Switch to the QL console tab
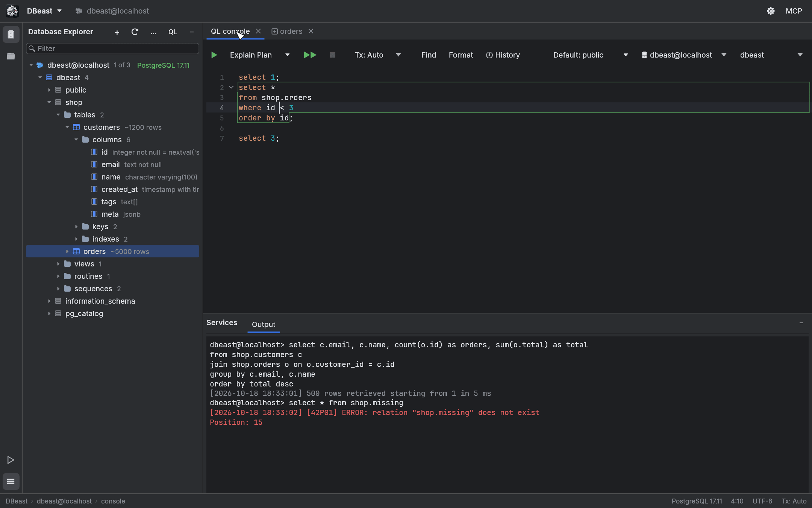Image resolution: width=812 pixels, height=508 pixels. coord(230,31)
